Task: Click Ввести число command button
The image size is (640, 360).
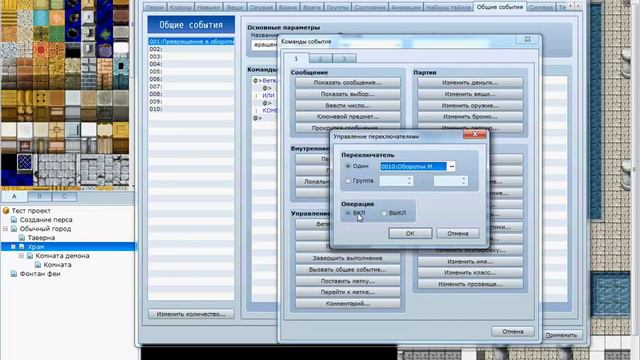Action: 347,105
